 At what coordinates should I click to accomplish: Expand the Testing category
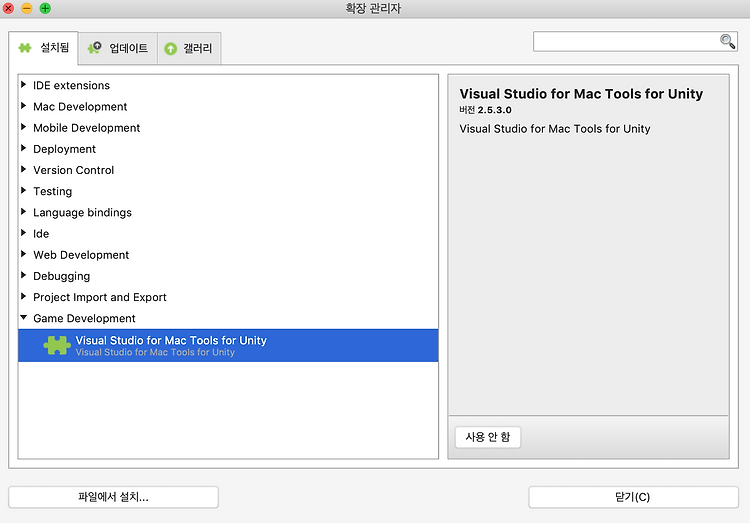tap(23, 190)
